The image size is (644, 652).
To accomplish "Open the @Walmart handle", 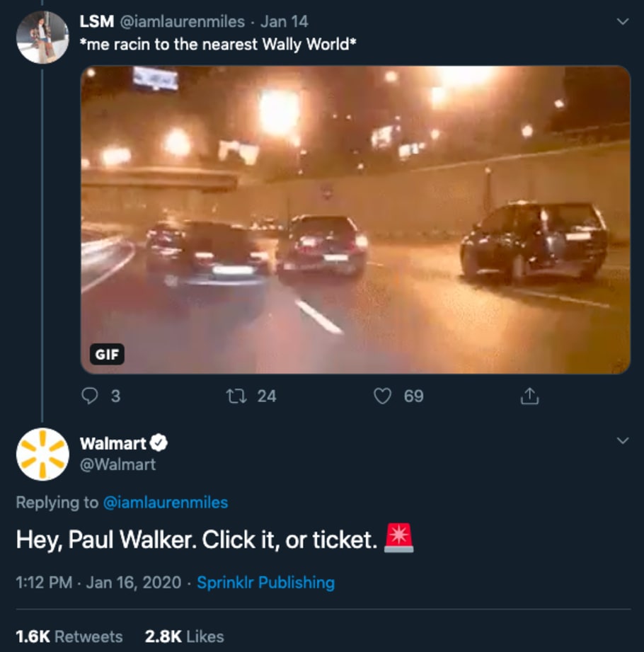I will tap(118, 464).
